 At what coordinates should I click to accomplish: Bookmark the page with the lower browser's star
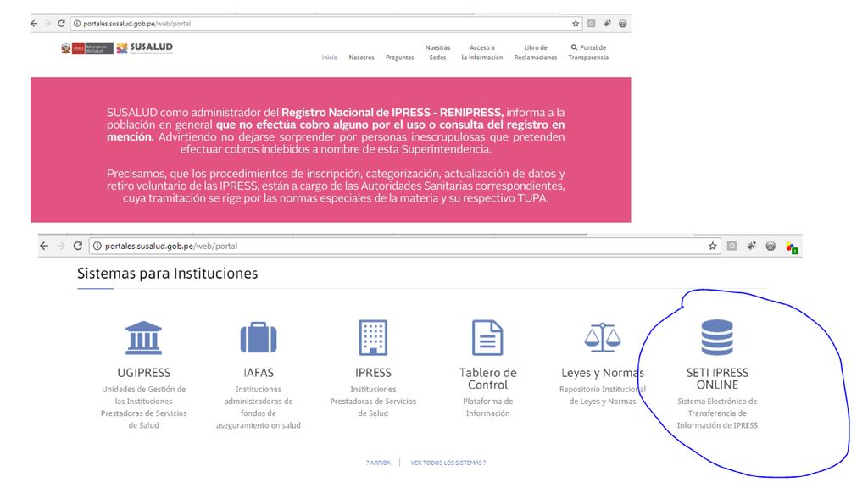click(x=712, y=247)
